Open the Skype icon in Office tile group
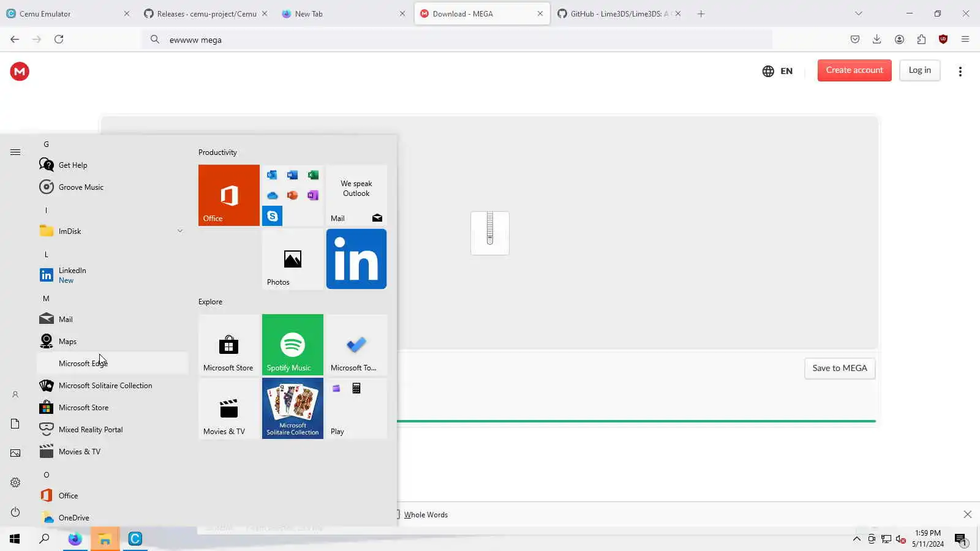Screen dimensions: 980x551 (273, 216)
